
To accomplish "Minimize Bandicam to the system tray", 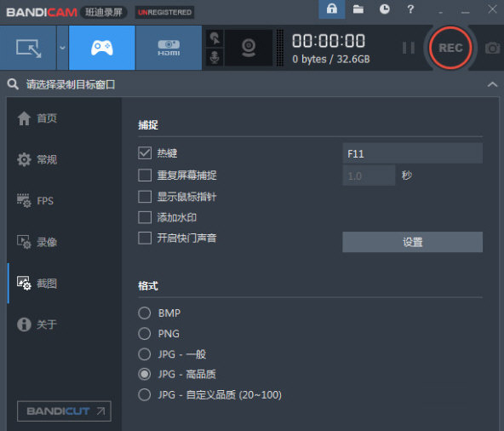I will coord(440,12).
